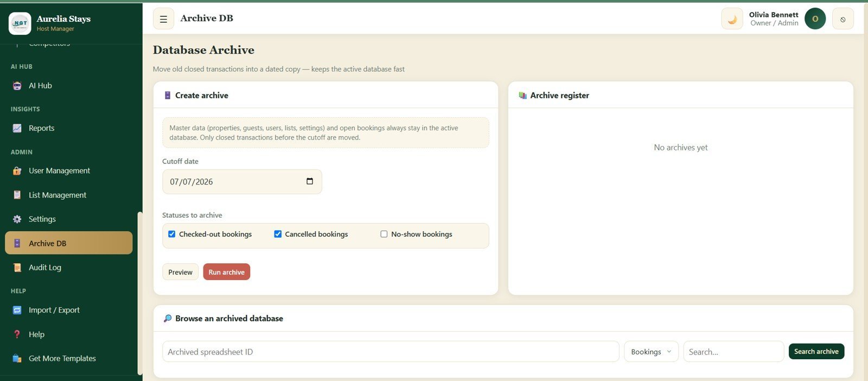
Task: Click the Archive DB drawer icon in the sidebar
Action: coord(17,243)
